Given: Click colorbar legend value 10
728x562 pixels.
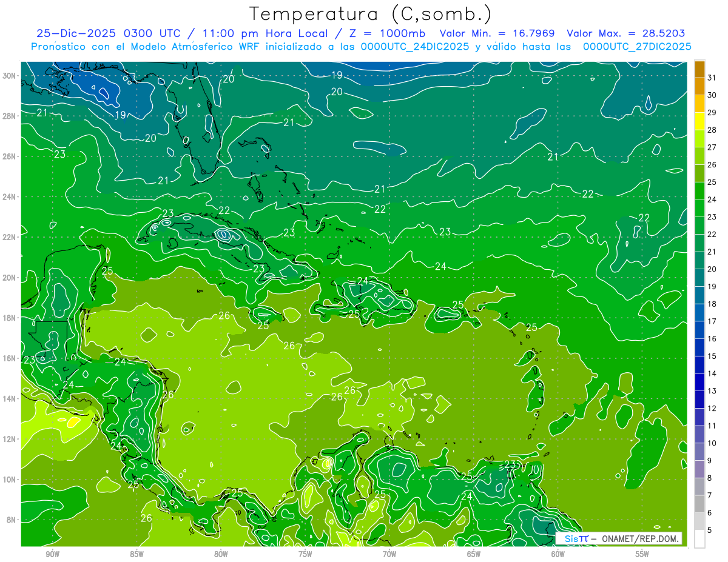Looking at the screenshot, I should tap(712, 443).
